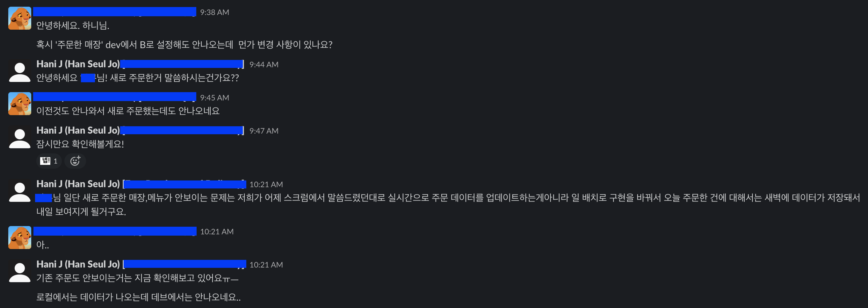The height and width of the screenshot is (308, 868).
Task: Click the add reaction smiley icon
Action: 75,161
